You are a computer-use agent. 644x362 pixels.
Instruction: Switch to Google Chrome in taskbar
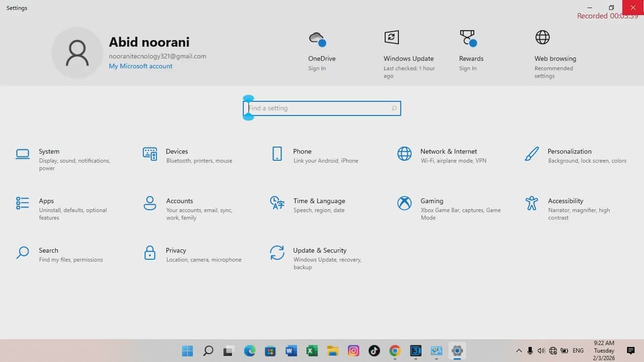pos(395,351)
